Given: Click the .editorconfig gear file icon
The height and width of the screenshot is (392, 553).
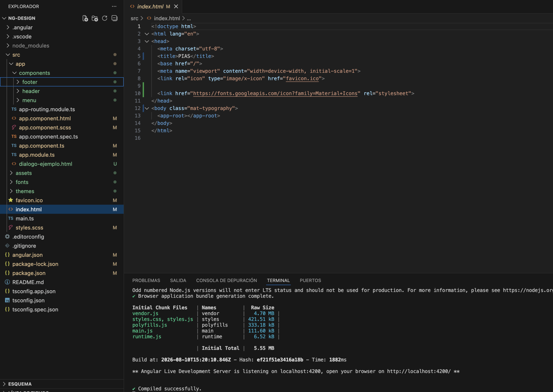Looking at the screenshot, I should click(7, 237).
